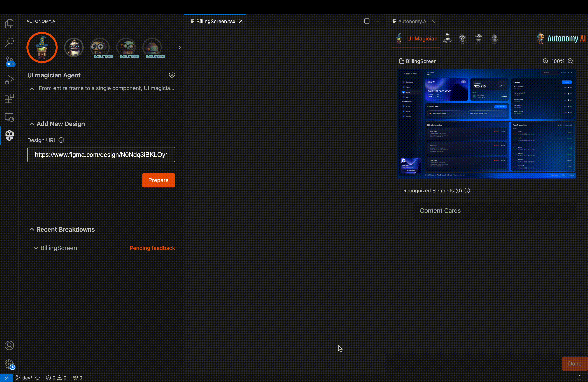Open Autonomy AI robot view in activity bar
The height and width of the screenshot is (382, 588).
point(9,136)
